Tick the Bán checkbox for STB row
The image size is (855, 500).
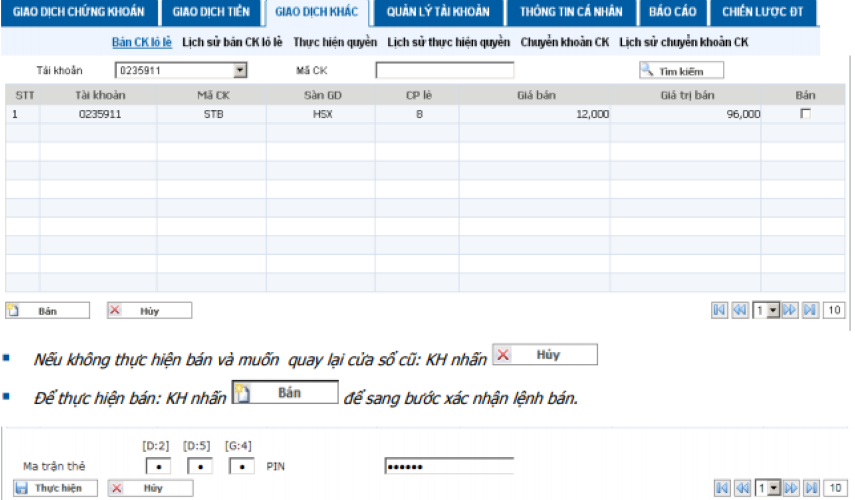805,114
